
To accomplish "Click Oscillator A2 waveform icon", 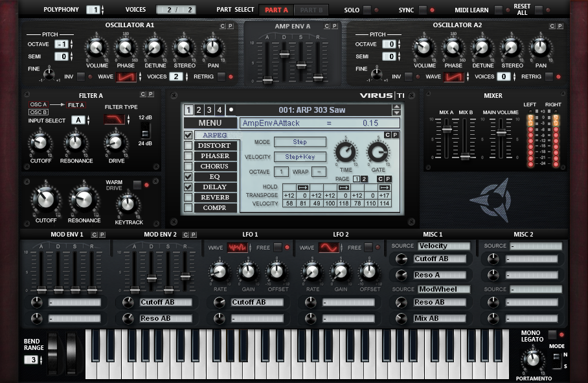I will click(454, 77).
